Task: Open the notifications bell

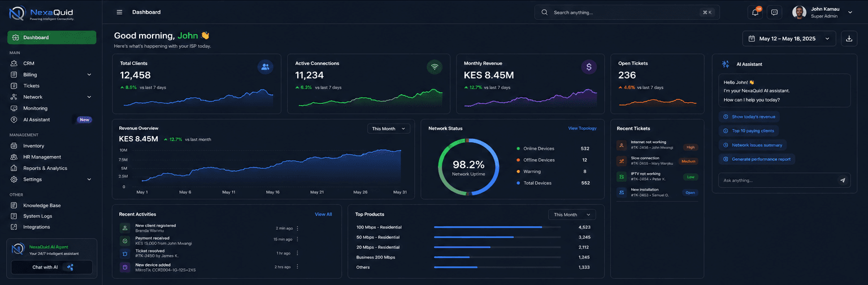Action: click(x=756, y=12)
